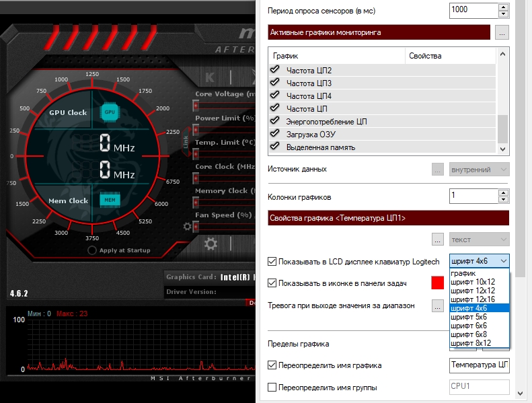Toggle checkmark for Загрузка ОЗУ graph

click(x=275, y=134)
